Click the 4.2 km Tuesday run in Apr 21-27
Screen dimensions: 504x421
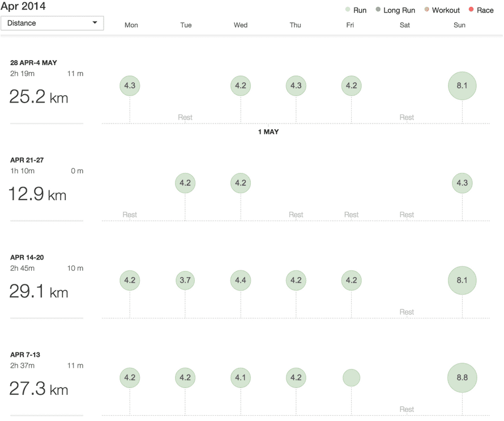185,183
